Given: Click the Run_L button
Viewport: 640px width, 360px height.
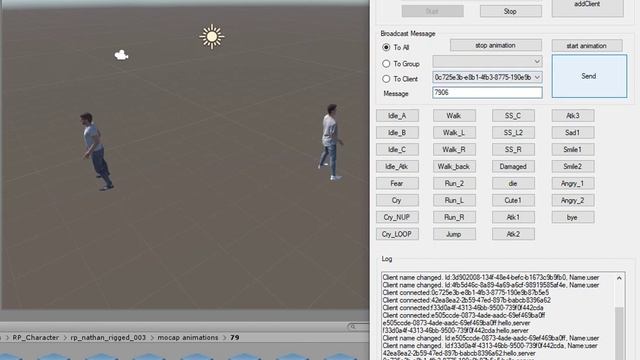Looking at the screenshot, I should tap(454, 200).
